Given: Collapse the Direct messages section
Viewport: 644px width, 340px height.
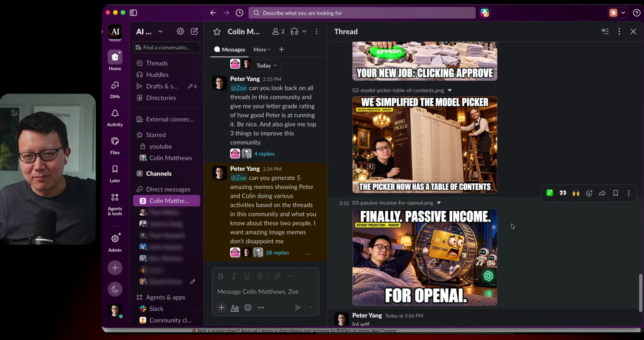Looking at the screenshot, I should click(x=168, y=189).
